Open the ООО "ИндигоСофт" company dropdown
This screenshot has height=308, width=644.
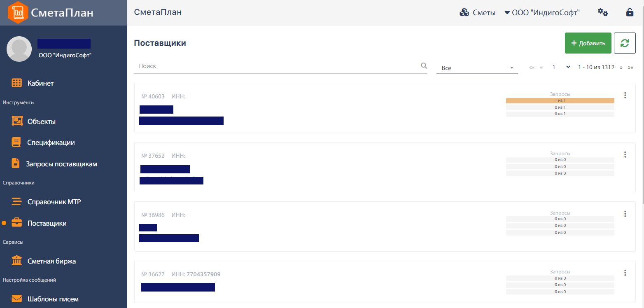tap(542, 13)
